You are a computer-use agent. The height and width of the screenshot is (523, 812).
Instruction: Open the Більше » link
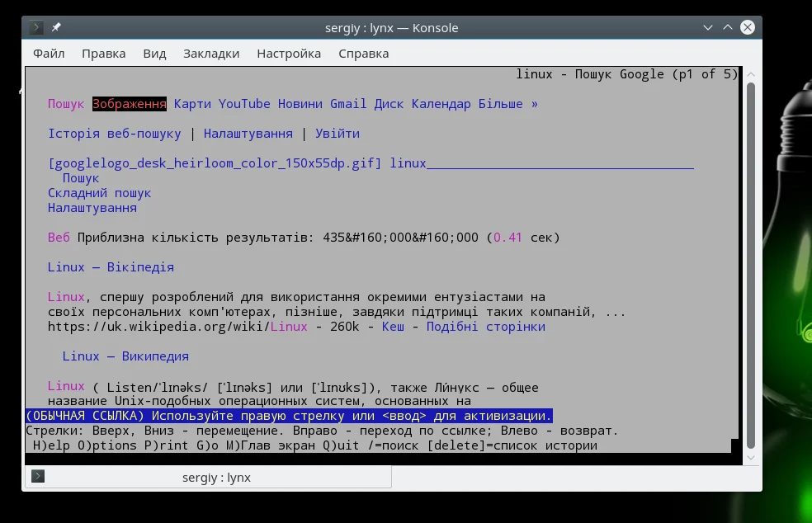(x=507, y=104)
